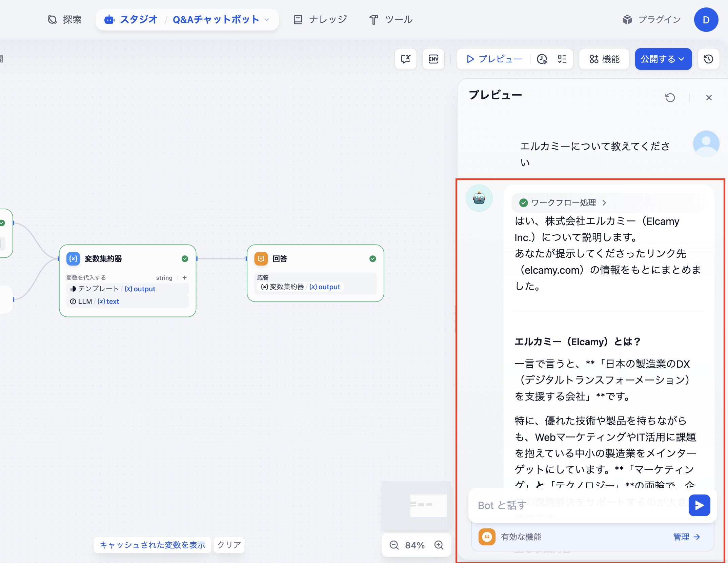This screenshot has width=728, height=563.
Task: Add variable with plus in 変数集約器
Action: click(x=185, y=277)
